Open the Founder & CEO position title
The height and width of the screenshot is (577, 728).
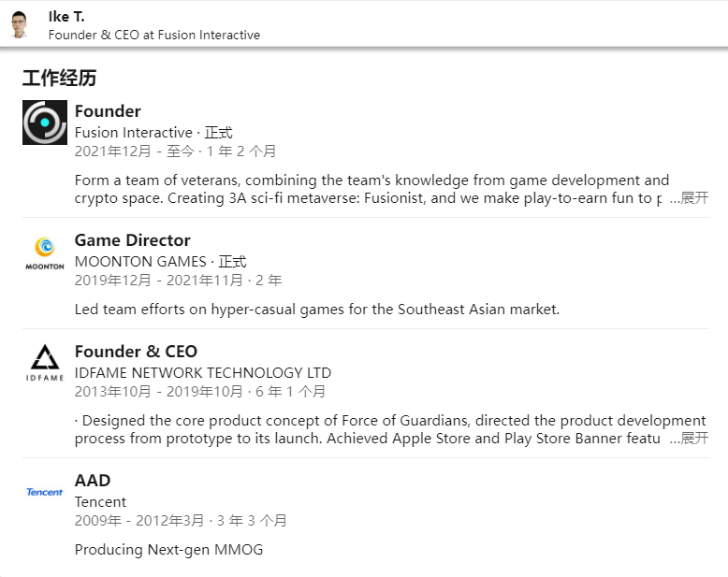pyautogui.click(x=136, y=352)
